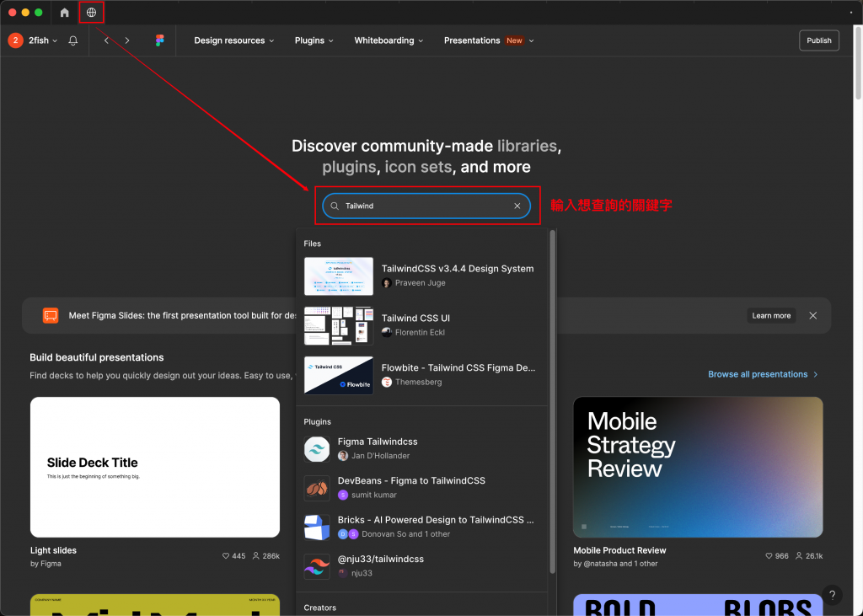Click the 2fish account avatar

pyautogui.click(x=15, y=40)
